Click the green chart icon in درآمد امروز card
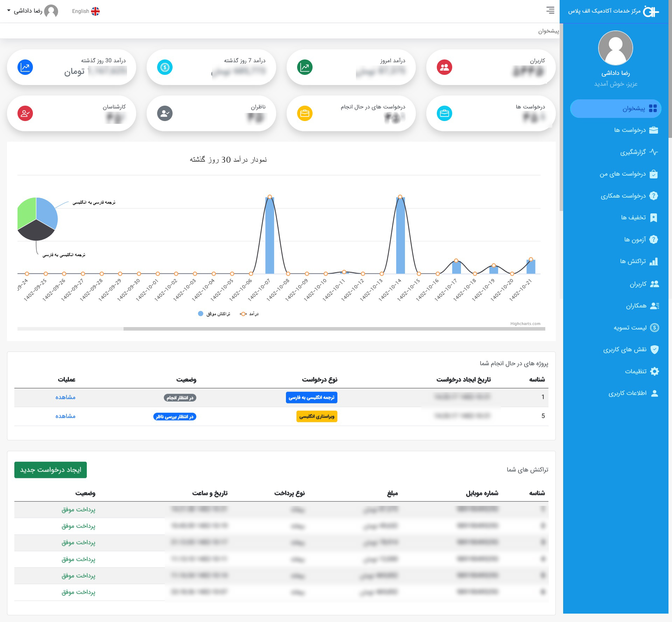The width and height of the screenshot is (672, 622). 304,67
